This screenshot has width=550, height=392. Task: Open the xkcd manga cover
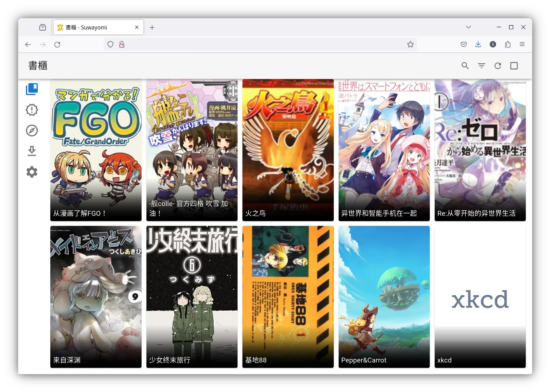[x=480, y=297]
